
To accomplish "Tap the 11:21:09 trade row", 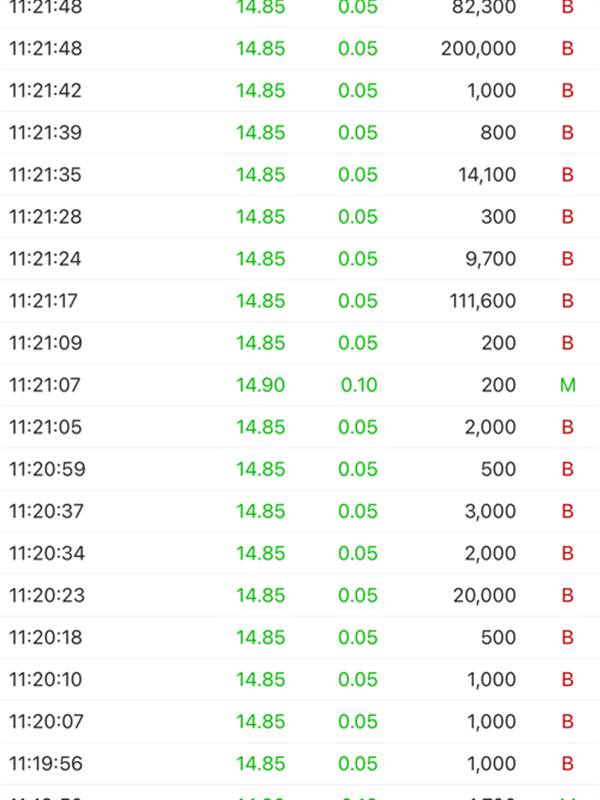I will click(x=300, y=342).
